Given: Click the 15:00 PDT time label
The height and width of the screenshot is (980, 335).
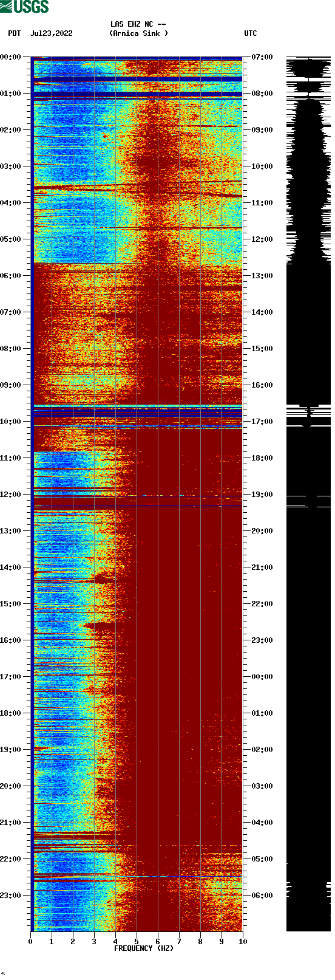Looking at the screenshot, I should pyautogui.click(x=11, y=604).
